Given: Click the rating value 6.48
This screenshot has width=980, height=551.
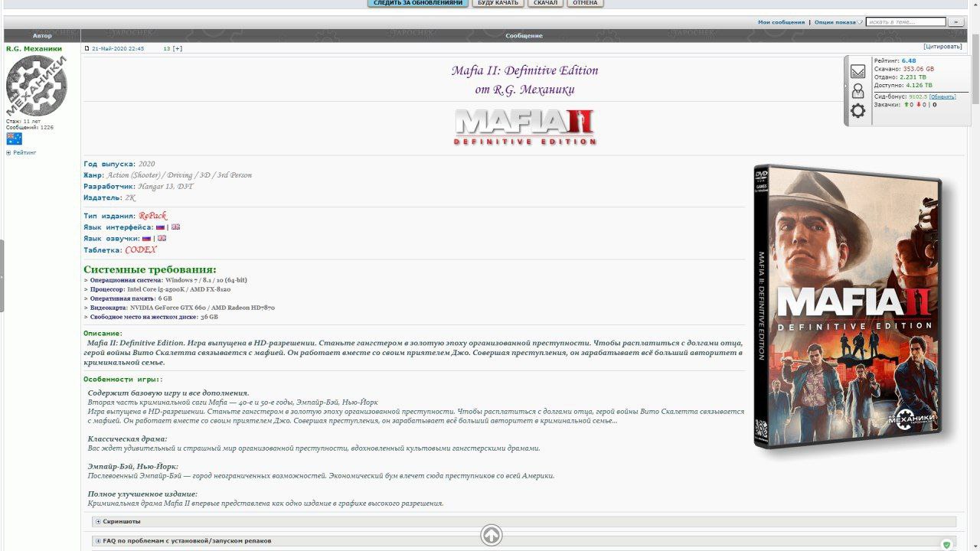Looking at the screenshot, I should click(909, 60).
